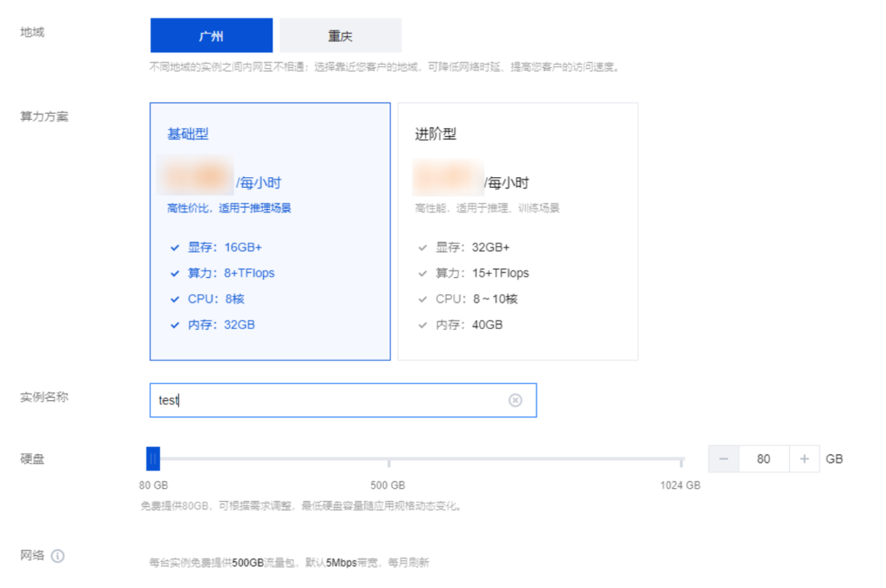Image resolution: width=886 pixels, height=588 pixels.
Task: Click the 算力：15+TFlops text
Action: tap(482, 273)
